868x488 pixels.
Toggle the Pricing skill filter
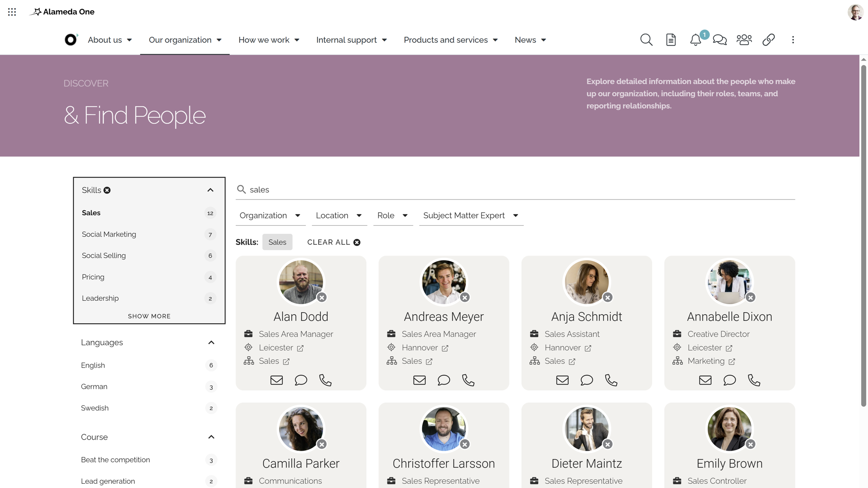point(149,277)
